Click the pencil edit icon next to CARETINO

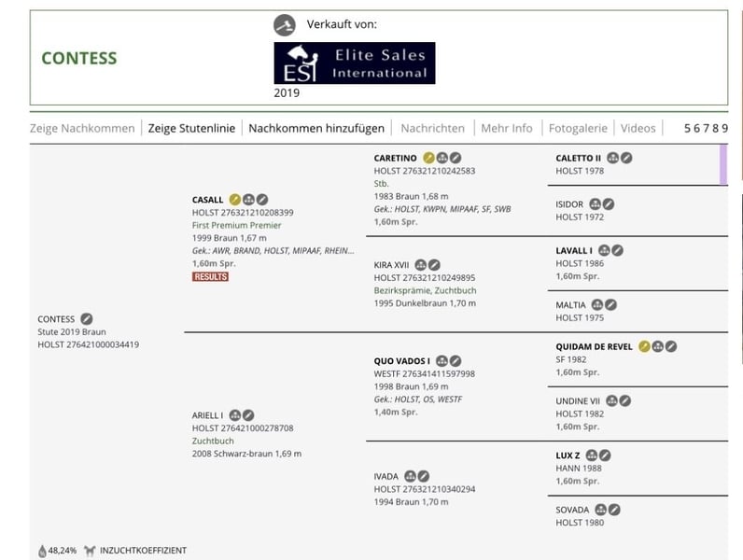(x=456, y=159)
